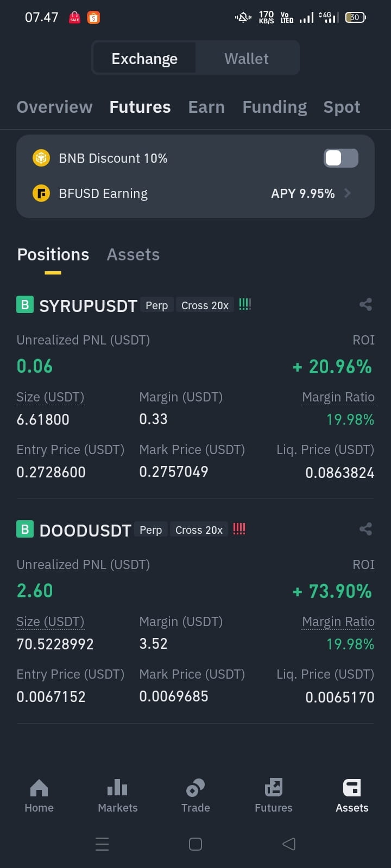Switch to the Assets sub-tab
Viewport: 391px width, 868px height.
(x=133, y=254)
